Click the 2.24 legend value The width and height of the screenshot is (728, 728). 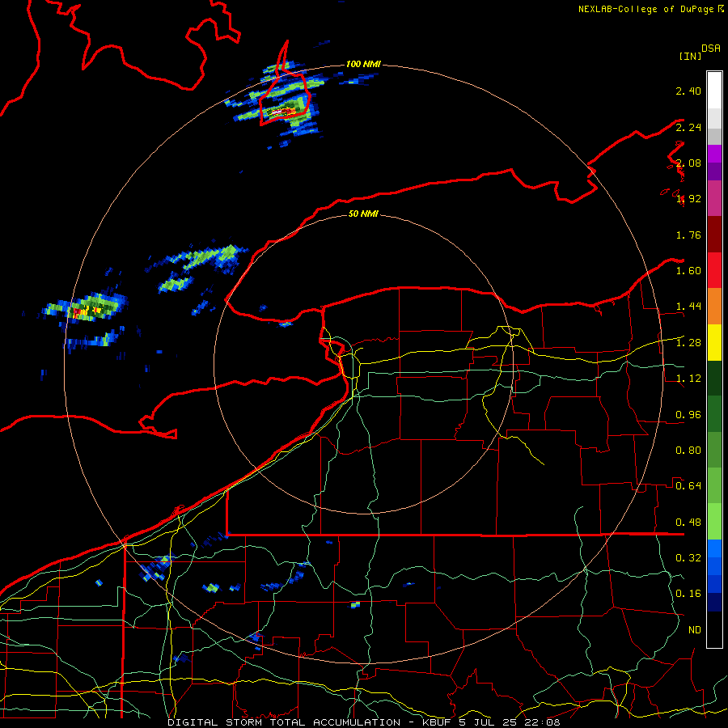[x=688, y=127]
